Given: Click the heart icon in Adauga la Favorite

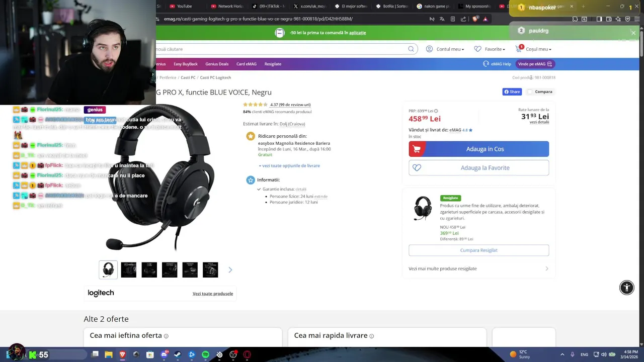Looking at the screenshot, I should tap(417, 168).
